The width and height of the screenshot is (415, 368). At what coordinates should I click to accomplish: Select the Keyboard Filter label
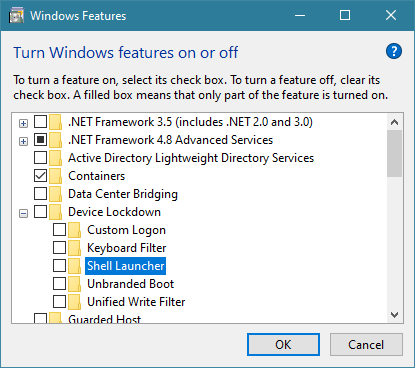(x=127, y=248)
